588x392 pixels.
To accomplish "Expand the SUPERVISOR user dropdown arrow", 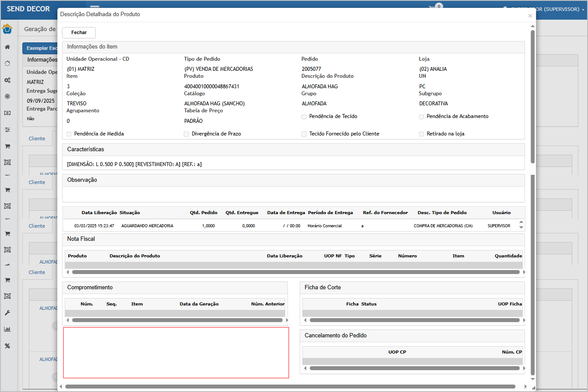I will pyautogui.click(x=583, y=9).
